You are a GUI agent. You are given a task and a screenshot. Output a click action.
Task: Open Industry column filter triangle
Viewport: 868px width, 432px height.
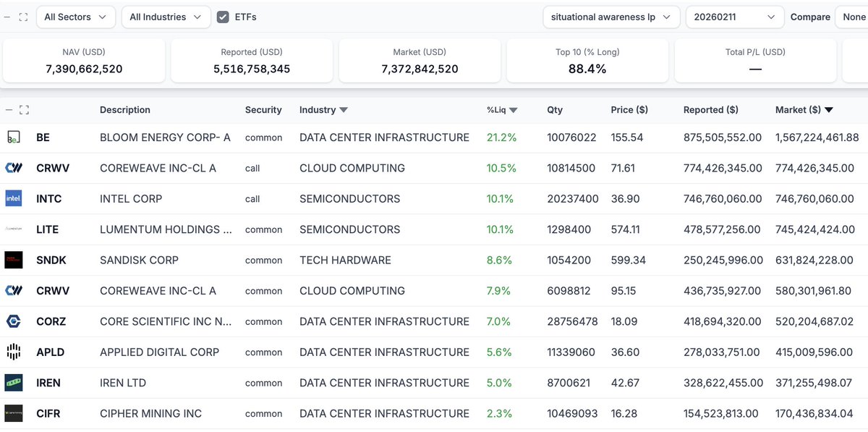344,110
